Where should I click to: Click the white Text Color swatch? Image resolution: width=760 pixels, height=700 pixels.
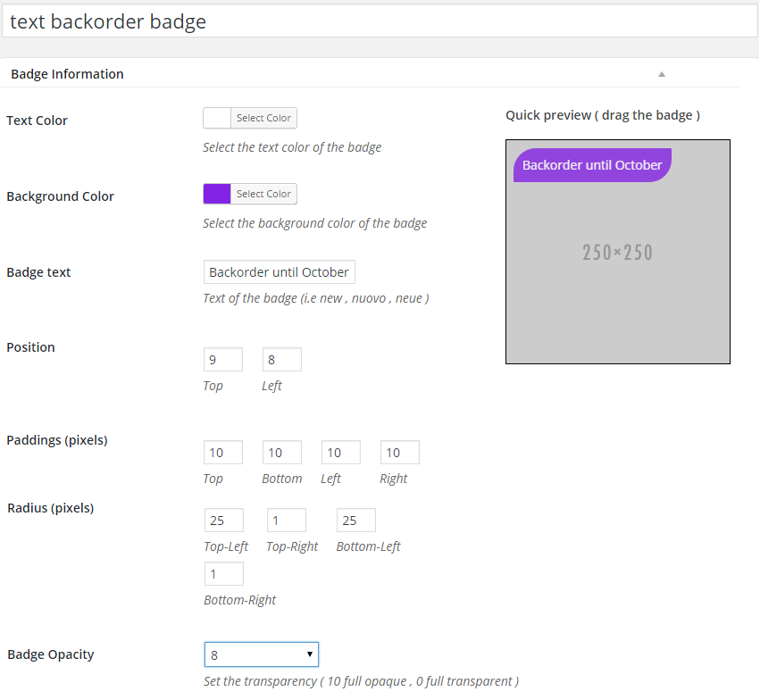coord(217,118)
